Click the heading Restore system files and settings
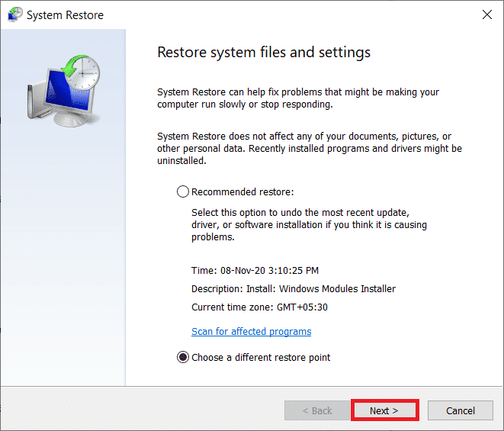 click(x=264, y=52)
